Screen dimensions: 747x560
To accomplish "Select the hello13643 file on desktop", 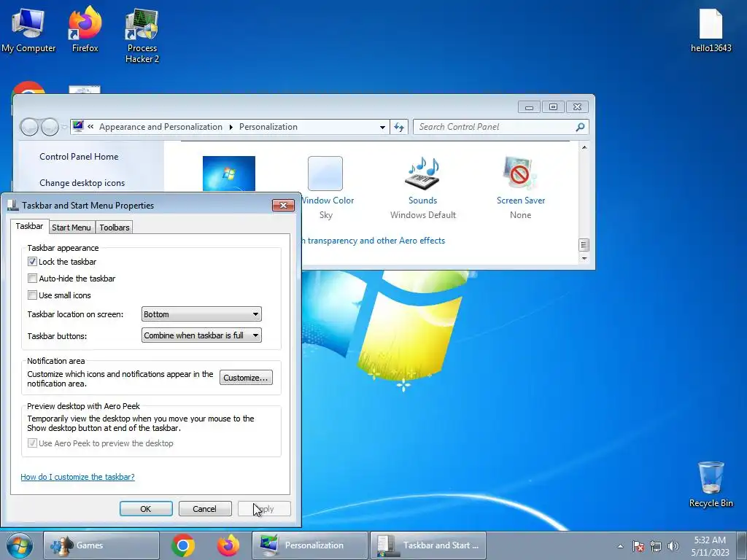I will click(711, 31).
